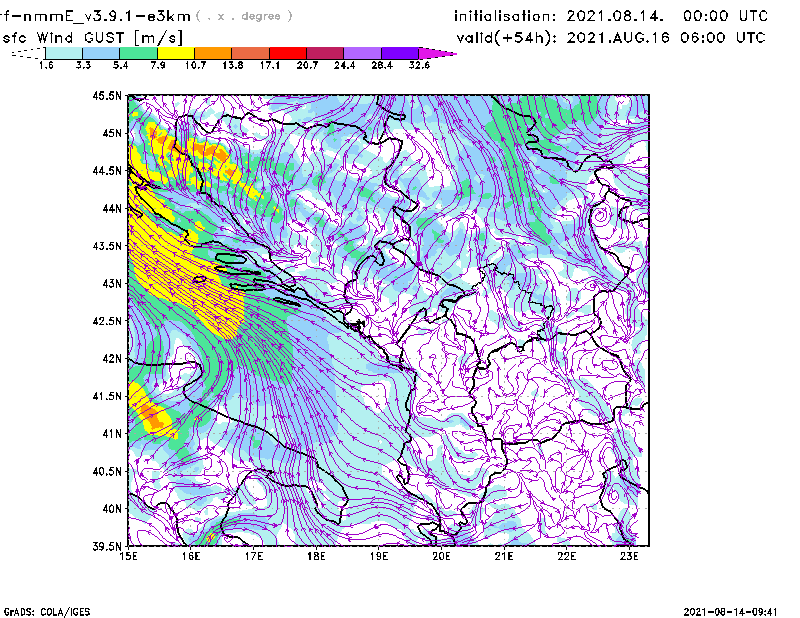Click the '19E' longitude label
Viewport: 800px width, 618px height.
379,556
